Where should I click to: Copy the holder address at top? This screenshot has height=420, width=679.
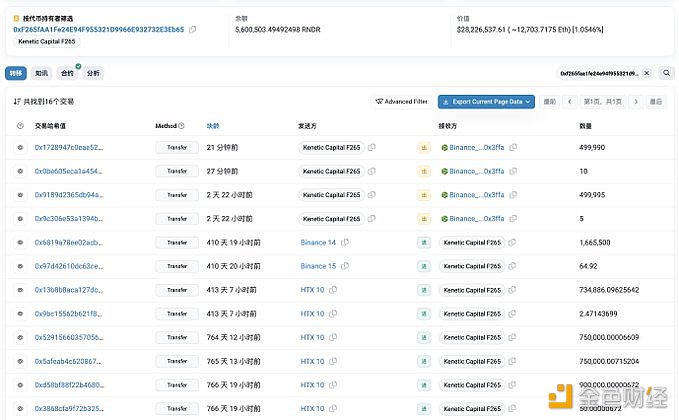point(193,29)
